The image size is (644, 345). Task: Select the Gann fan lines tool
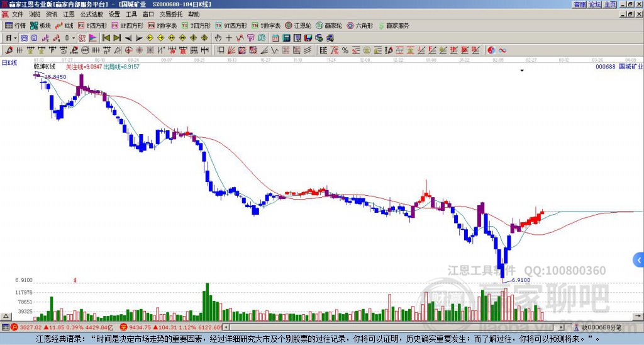coord(231,50)
